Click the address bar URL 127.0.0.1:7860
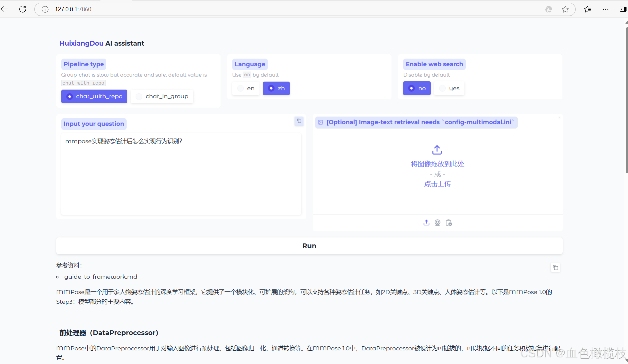The width and height of the screenshot is (628, 364). click(x=73, y=9)
